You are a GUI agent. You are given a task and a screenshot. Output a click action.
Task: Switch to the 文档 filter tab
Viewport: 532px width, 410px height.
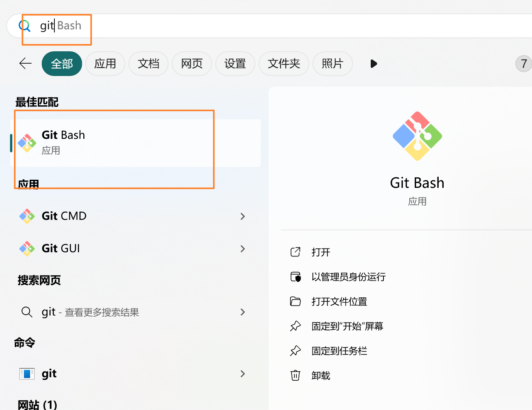[149, 64]
